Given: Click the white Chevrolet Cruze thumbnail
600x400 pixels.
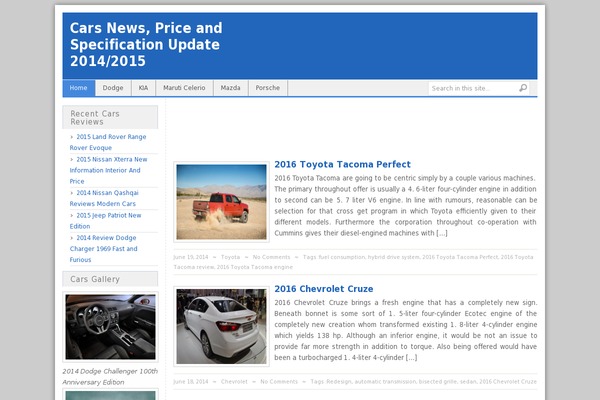Looking at the screenshot, I should tap(222, 327).
